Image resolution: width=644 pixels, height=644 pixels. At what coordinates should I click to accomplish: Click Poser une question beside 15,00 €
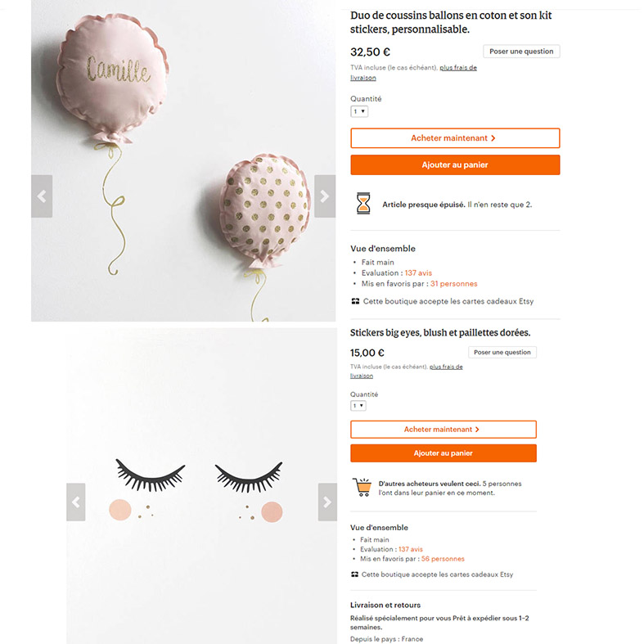[502, 352]
